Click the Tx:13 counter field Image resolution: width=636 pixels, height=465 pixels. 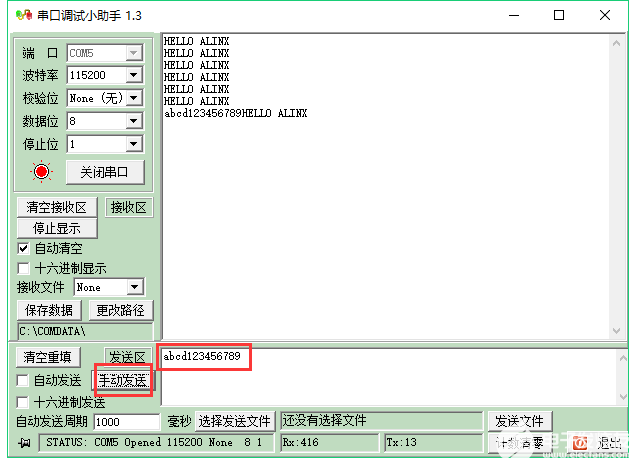click(x=434, y=442)
